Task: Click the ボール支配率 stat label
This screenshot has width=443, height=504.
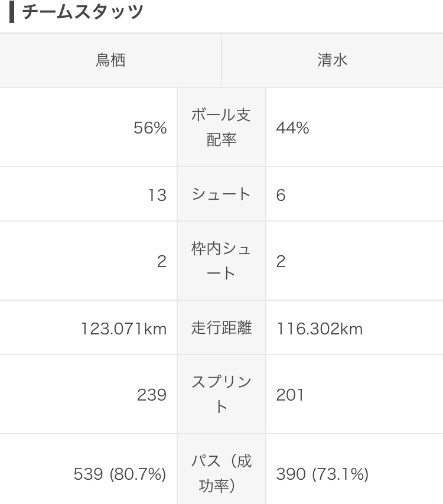Action: click(x=221, y=127)
